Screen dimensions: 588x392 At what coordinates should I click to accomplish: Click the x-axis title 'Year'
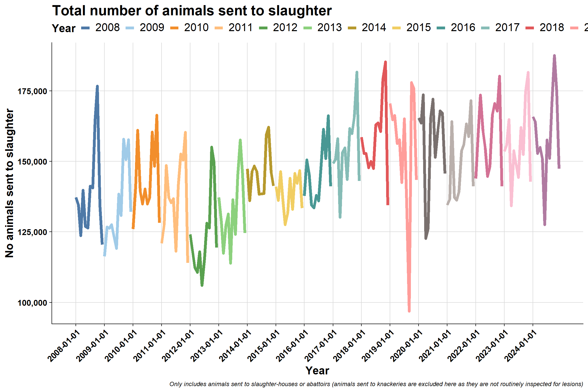(317, 371)
